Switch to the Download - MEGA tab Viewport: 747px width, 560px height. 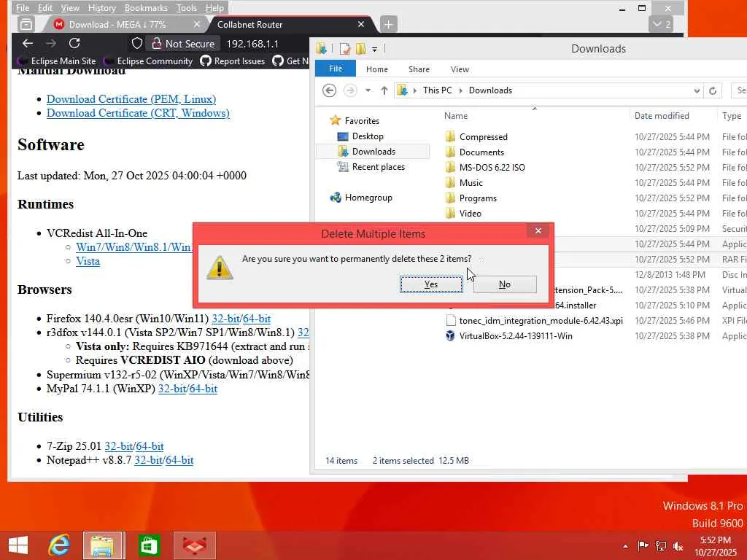tap(117, 24)
